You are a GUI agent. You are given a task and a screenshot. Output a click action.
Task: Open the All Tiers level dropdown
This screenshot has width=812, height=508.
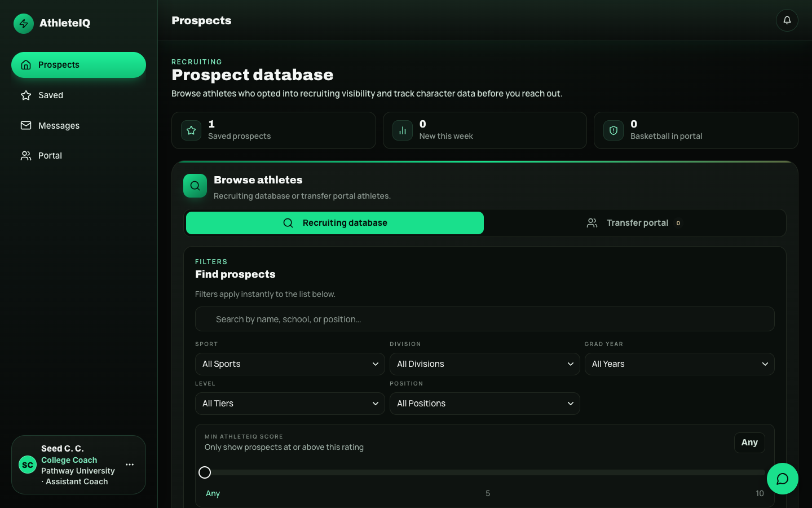290,404
